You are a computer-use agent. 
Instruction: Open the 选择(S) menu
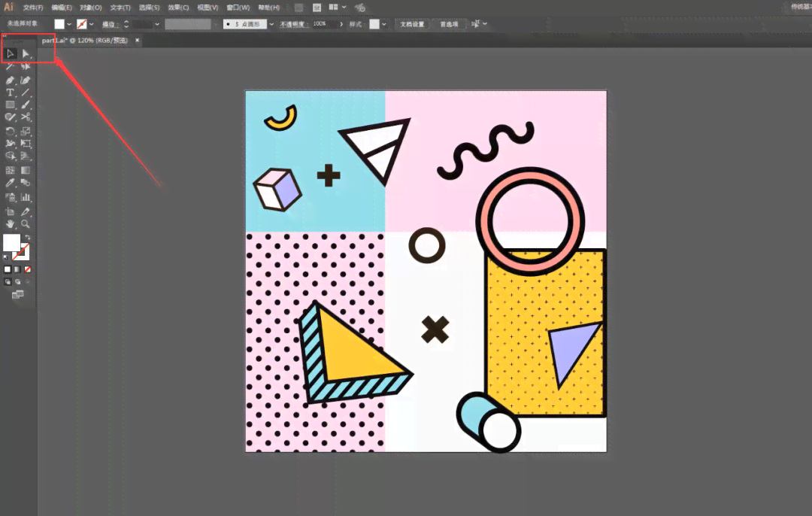point(149,8)
